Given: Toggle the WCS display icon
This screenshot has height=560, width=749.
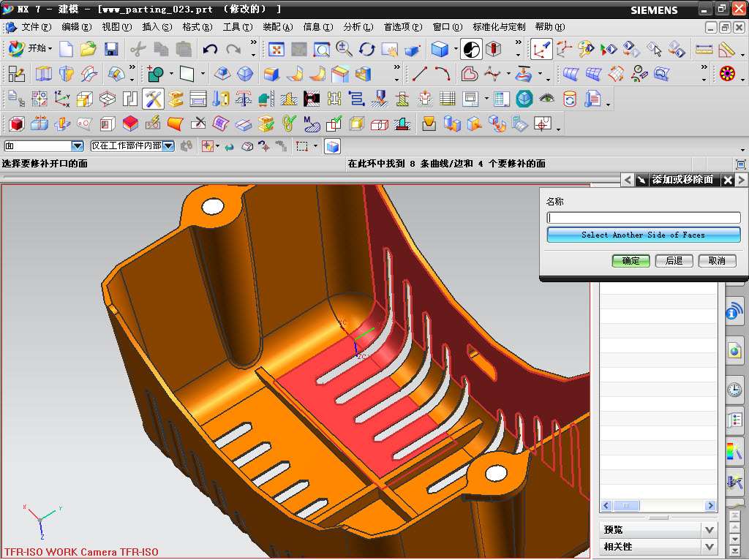Looking at the screenshot, I should click(541, 49).
